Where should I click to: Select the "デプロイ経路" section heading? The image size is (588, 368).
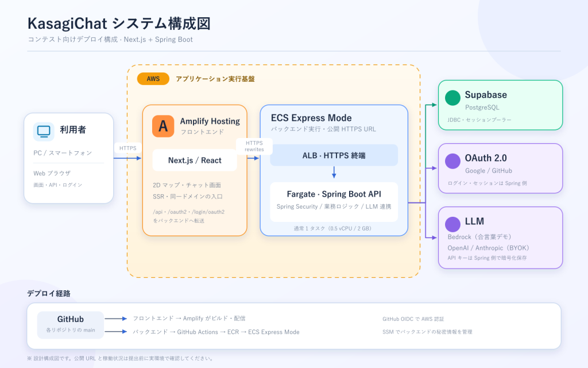[x=49, y=294]
